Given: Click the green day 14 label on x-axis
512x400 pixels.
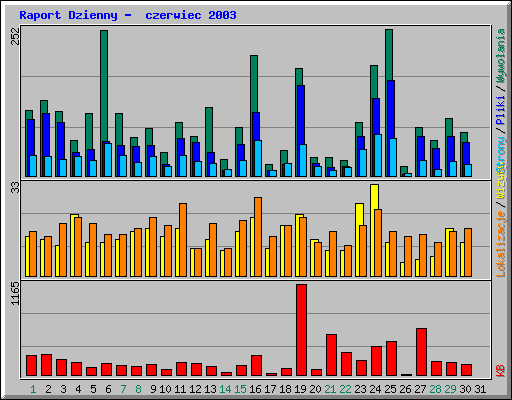Looking at the screenshot, I should (x=225, y=389).
